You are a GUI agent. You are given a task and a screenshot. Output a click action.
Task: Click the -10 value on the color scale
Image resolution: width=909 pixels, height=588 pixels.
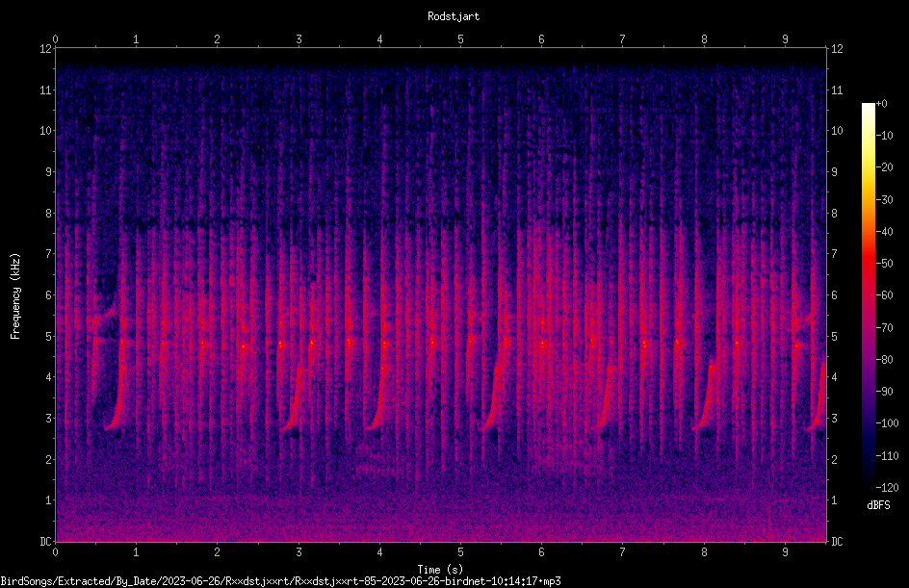coord(885,136)
